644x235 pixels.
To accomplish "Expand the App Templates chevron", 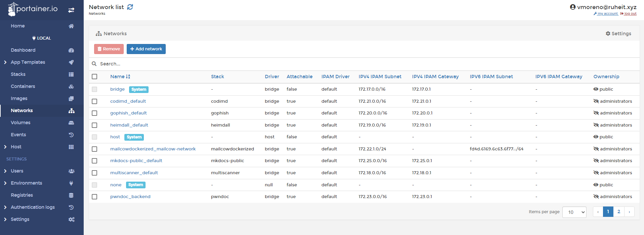I will pos(5,62).
